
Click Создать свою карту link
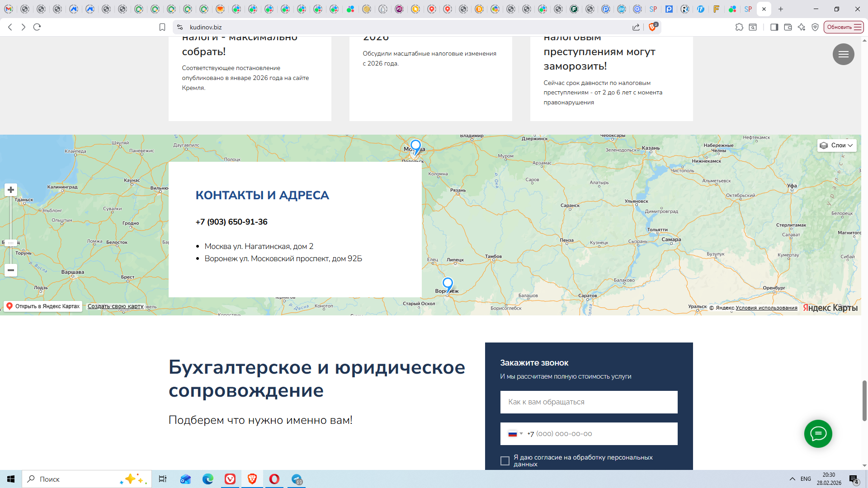tap(115, 306)
